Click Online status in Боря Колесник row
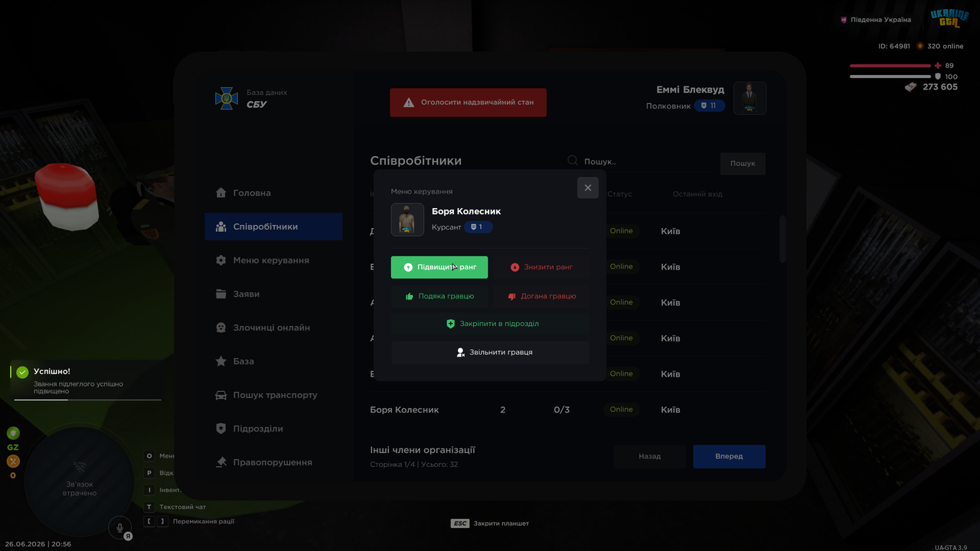This screenshot has width=980, height=551. 621,409
